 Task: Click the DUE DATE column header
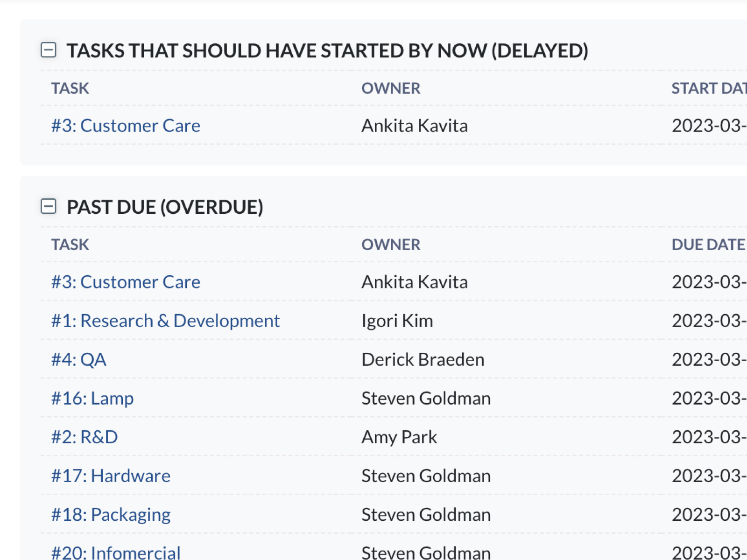[708, 245]
